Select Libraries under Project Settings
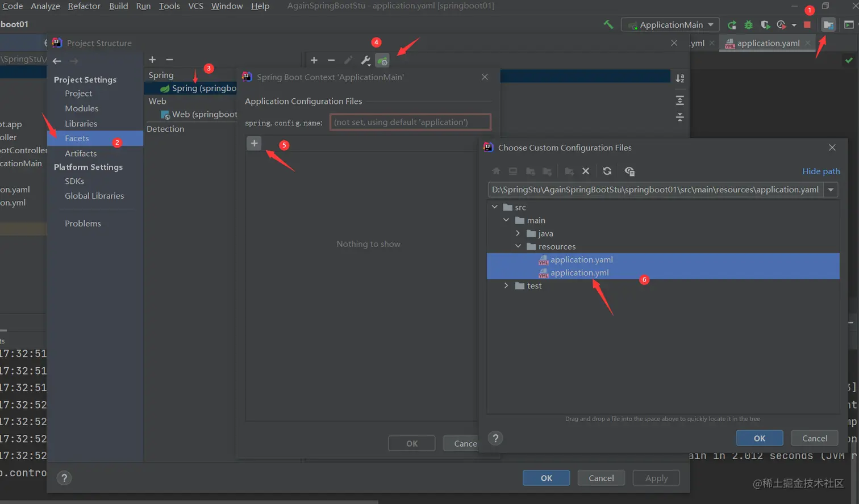Image resolution: width=859 pixels, height=504 pixels. [81, 123]
